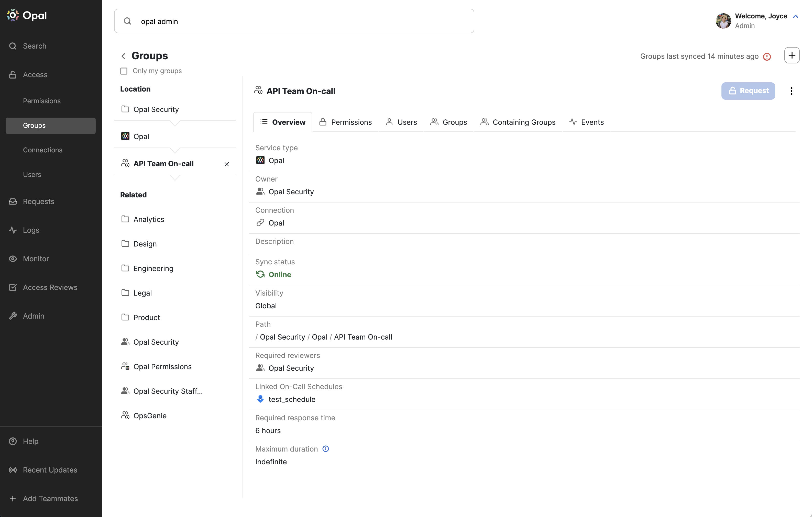This screenshot has width=812, height=517.
Task: Switch to the Events tab
Action: 586,122
